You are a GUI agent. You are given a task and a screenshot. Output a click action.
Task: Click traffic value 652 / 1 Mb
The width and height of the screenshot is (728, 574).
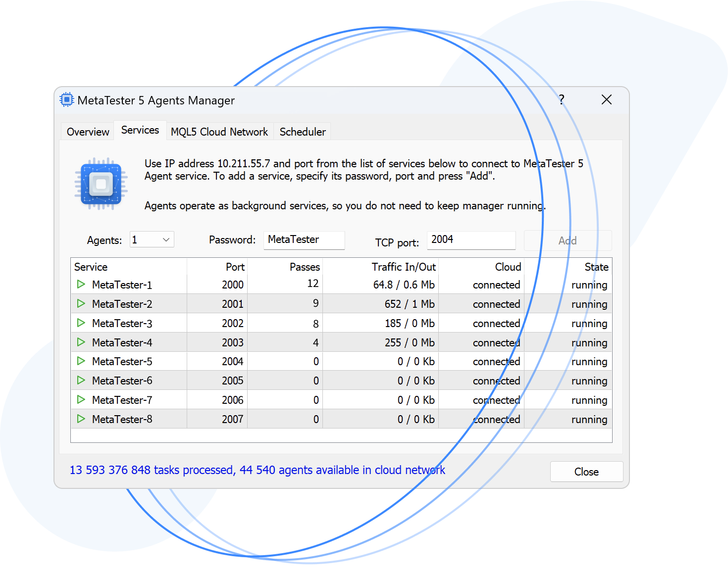pos(410,304)
